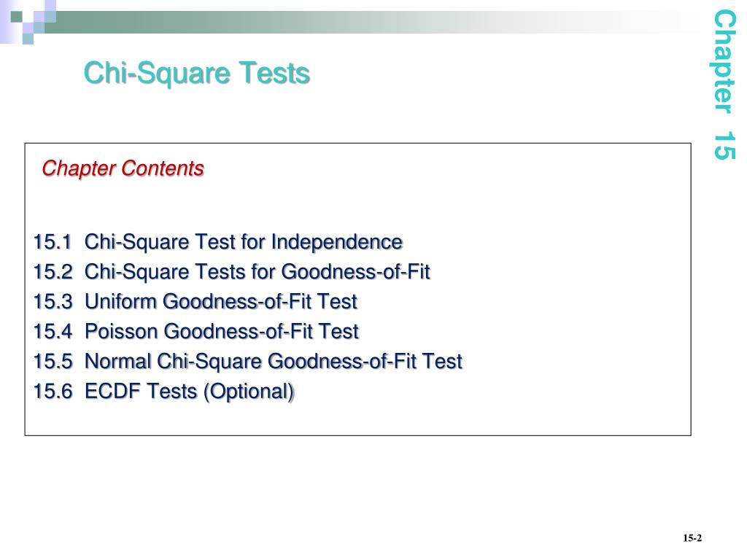Screen dimensions: 747x560
Task: Select the Chapter Contents heading
Action: (123, 168)
